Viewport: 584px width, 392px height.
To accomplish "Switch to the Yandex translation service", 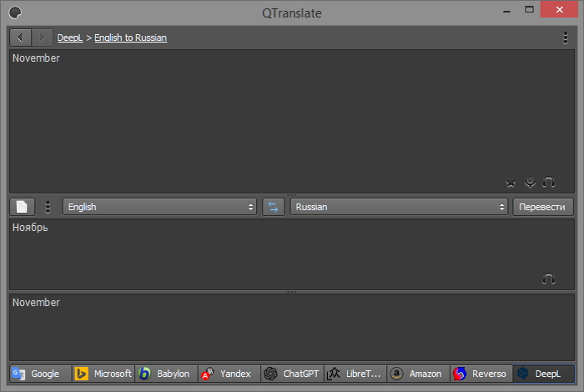I will [x=229, y=374].
